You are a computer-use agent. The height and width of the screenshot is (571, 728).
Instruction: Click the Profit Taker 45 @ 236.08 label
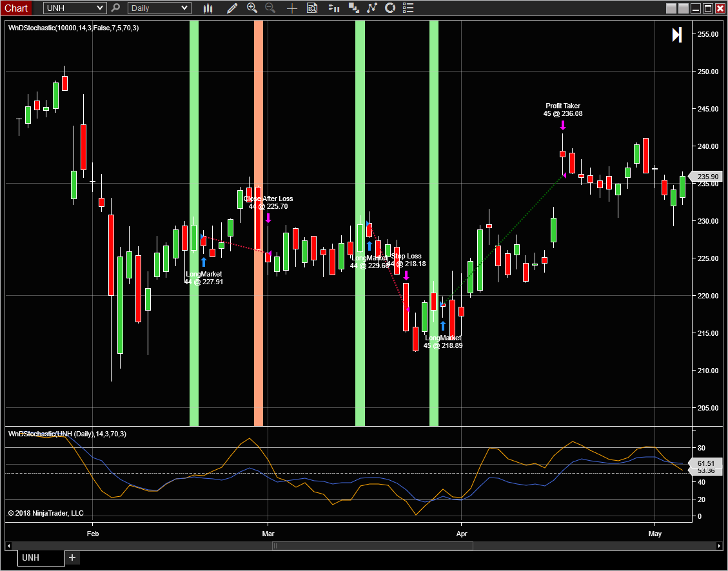coord(563,110)
